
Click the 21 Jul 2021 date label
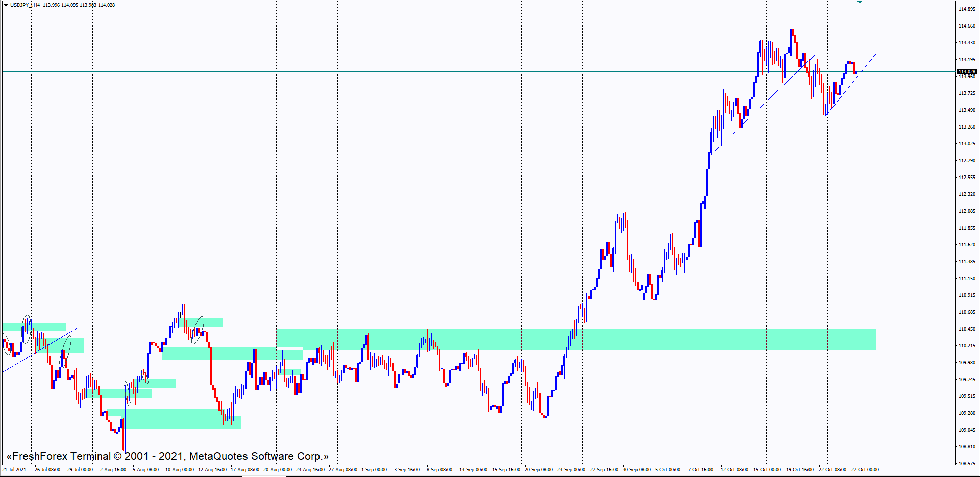pyautogui.click(x=14, y=470)
